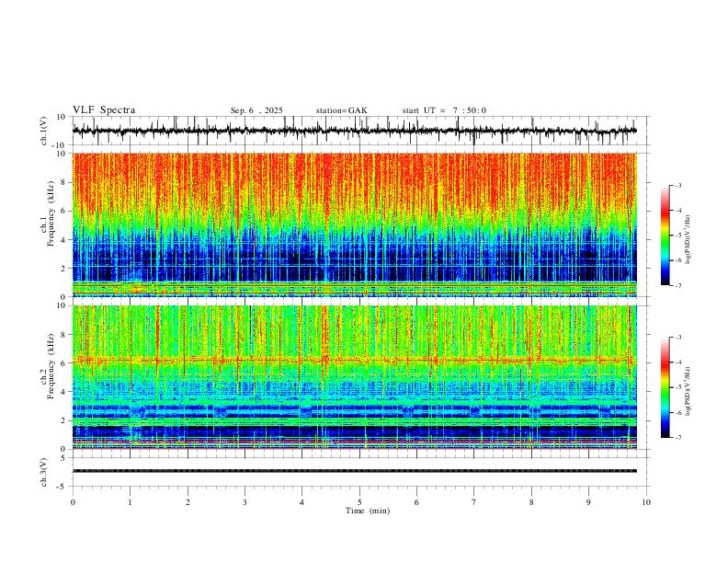Viewport: 728px width, 563px height.
Task: Click the ch.1 voltage waveform trace
Action: pyautogui.click(x=354, y=131)
